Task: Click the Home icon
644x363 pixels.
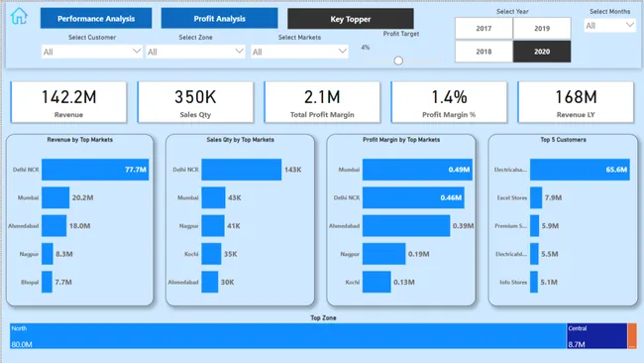Action: [x=19, y=17]
